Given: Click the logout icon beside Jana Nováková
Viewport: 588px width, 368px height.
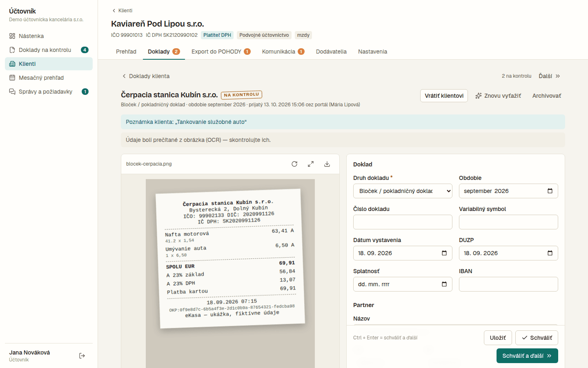Looking at the screenshot, I should [82, 356].
